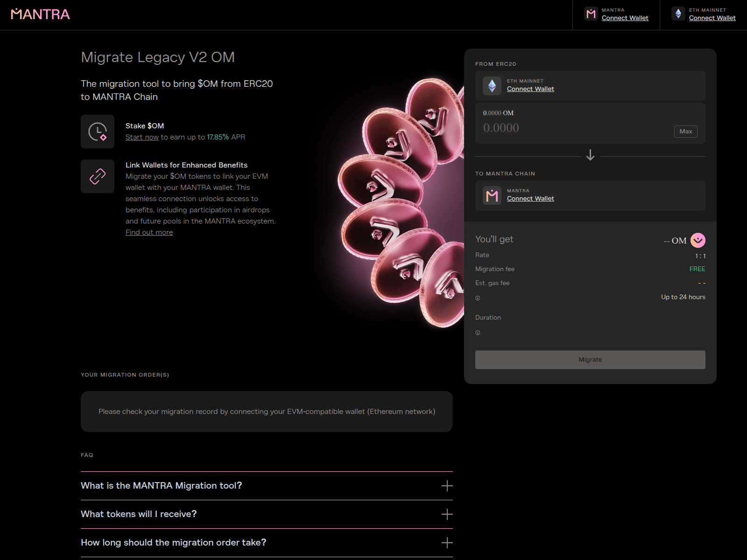
Task: Click the downward arrow between the swap panels
Action: 590,155
